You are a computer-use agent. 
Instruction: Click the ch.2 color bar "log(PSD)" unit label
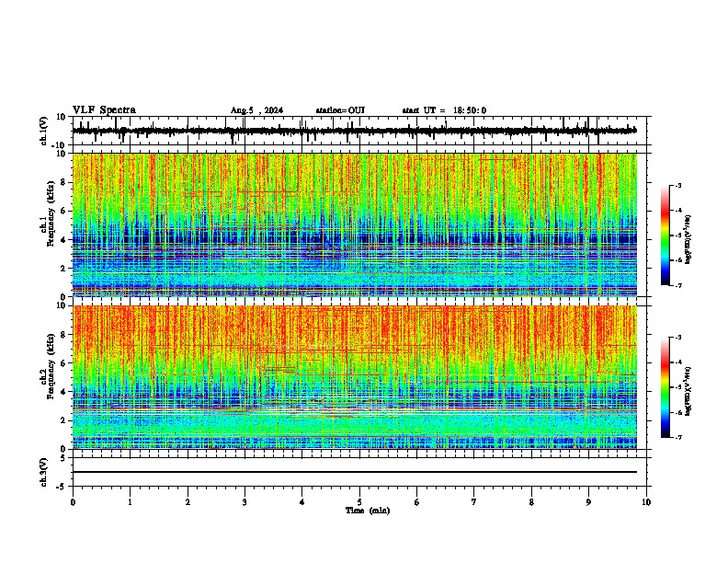tap(688, 391)
